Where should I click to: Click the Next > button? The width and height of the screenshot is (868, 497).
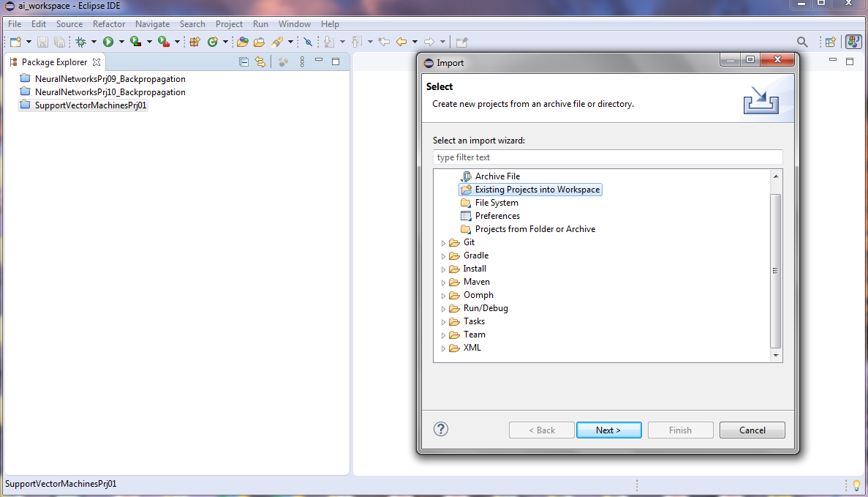608,430
